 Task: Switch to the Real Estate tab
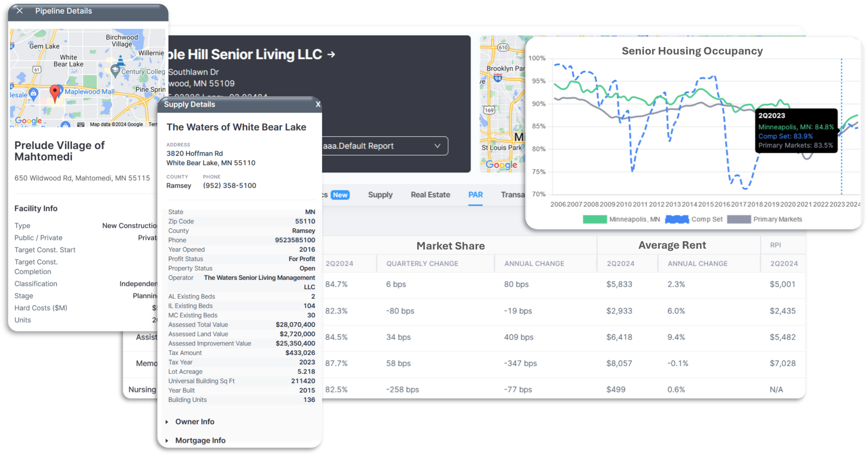(x=430, y=195)
